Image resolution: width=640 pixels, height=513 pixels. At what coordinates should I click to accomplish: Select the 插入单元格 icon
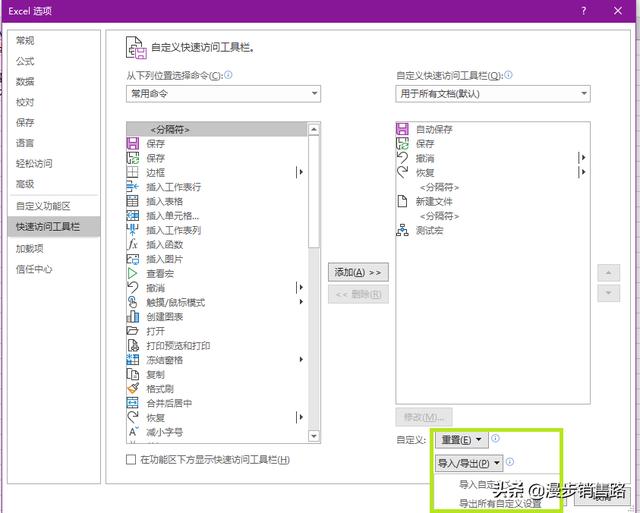tap(133, 215)
